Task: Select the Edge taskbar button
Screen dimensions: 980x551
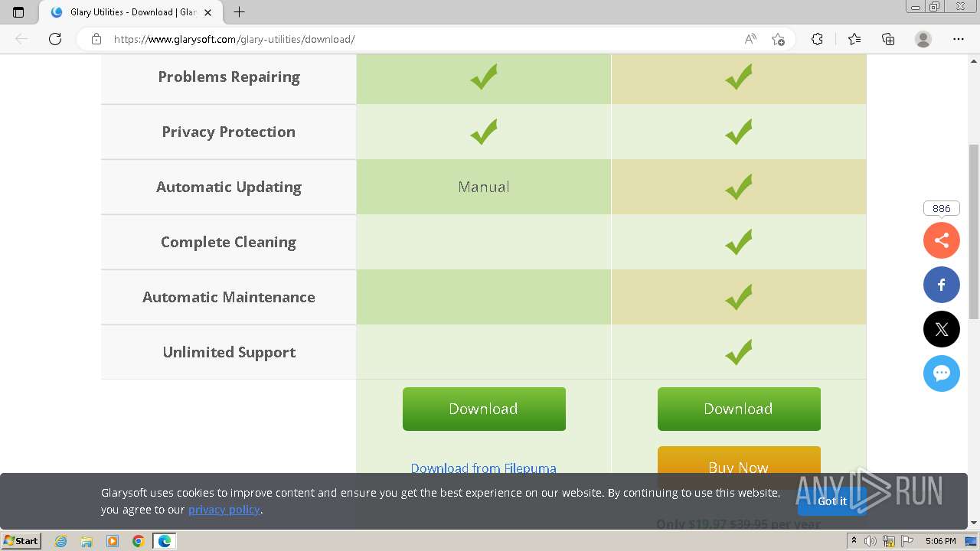Action: coord(165,541)
